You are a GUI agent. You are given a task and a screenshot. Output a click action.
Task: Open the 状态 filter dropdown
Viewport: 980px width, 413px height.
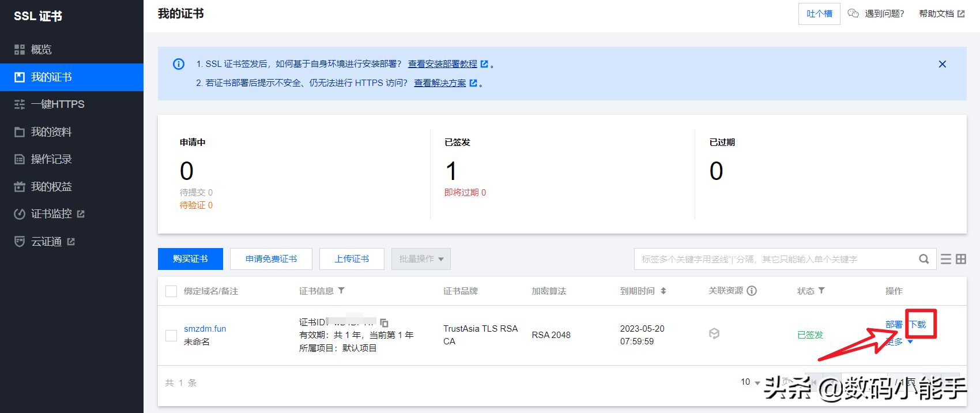(821, 291)
